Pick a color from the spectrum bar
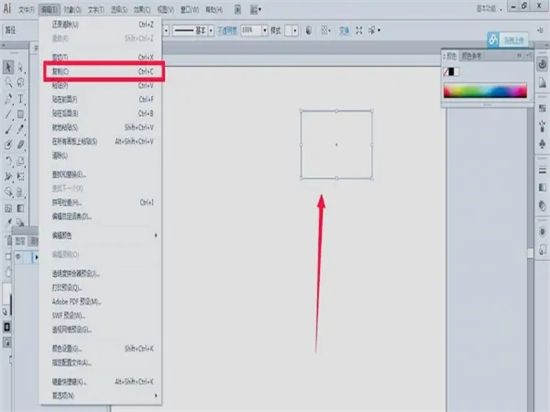Viewport: 550px width, 412px height. click(x=485, y=90)
